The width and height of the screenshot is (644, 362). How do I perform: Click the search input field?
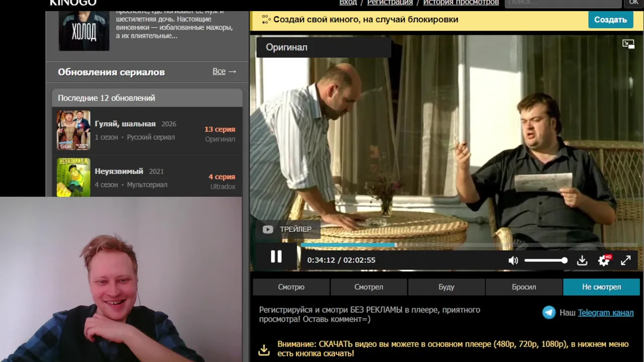point(563,3)
